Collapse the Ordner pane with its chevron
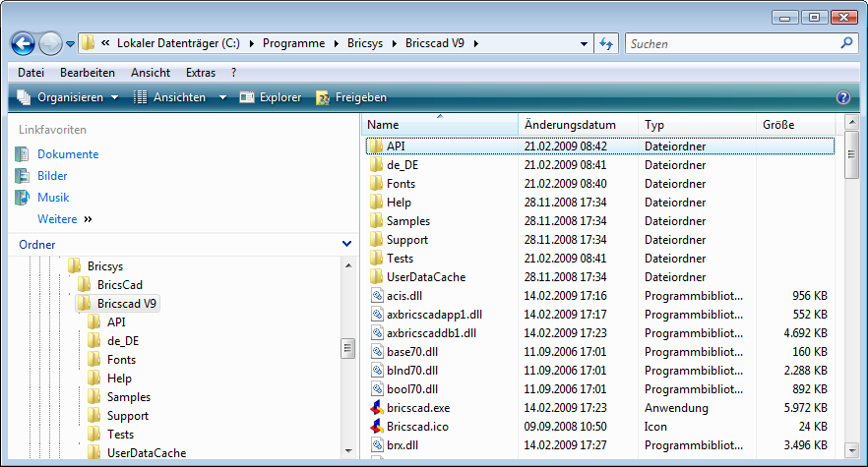This screenshot has width=868, height=467. point(346,244)
